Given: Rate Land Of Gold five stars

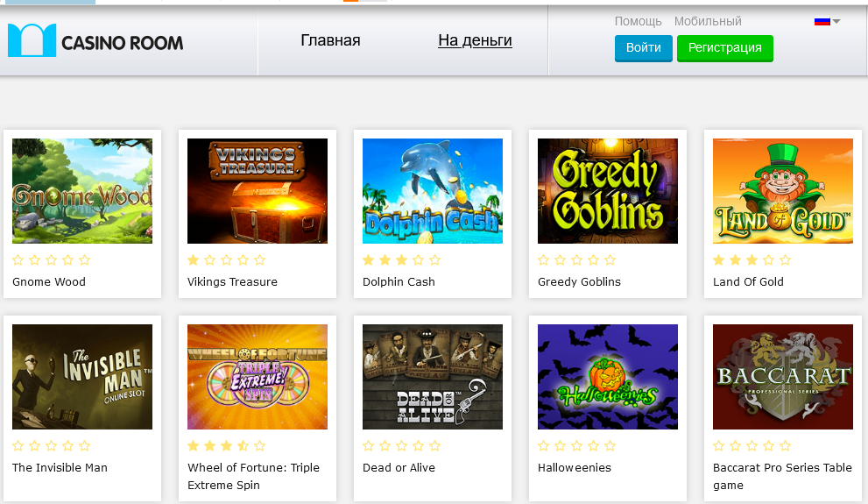Looking at the screenshot, I should 785,259.
